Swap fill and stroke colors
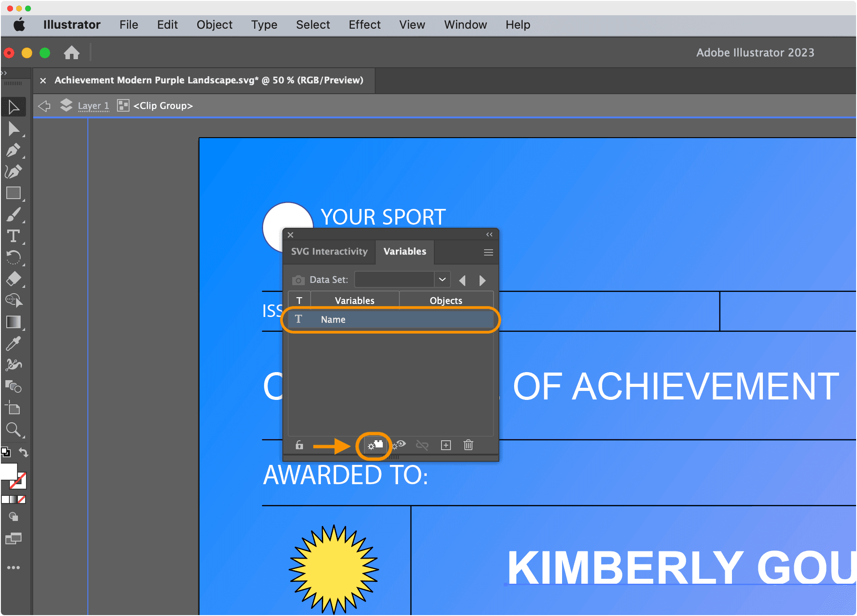Image resolution: width=857 pixels, height=616 pixels. (x=23, y=452)
